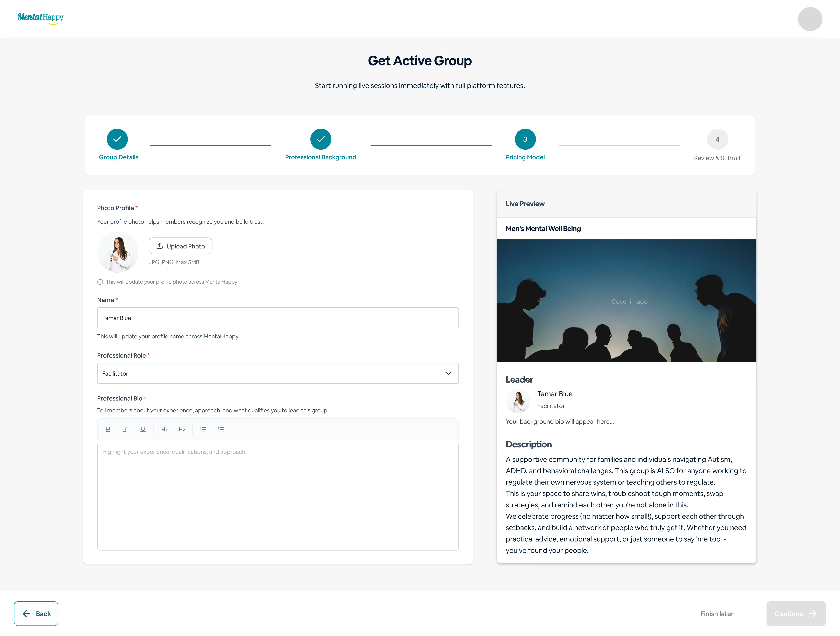Click "Your background bio will appear here..." text
Viewport: 840px width, 636px height.
click(x=560, y=422)
